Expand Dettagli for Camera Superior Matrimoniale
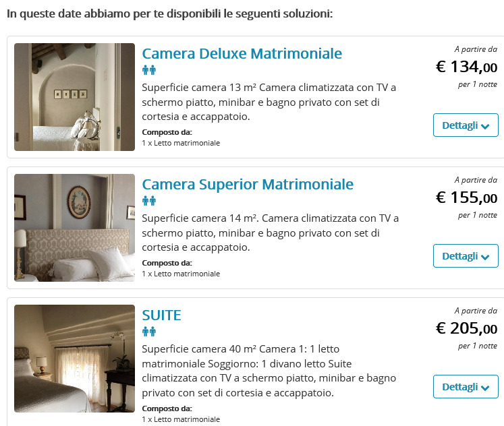Viewport: 504px width, 426px height. tap(466, 255)
